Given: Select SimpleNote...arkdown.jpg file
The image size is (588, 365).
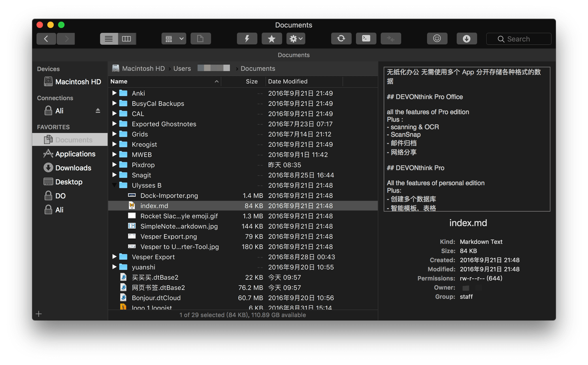Looking at the screenshot, I should (x=243, y=226).
